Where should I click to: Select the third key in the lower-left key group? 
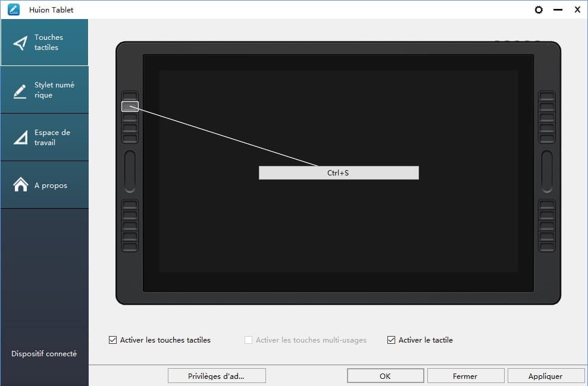[130, 225]
